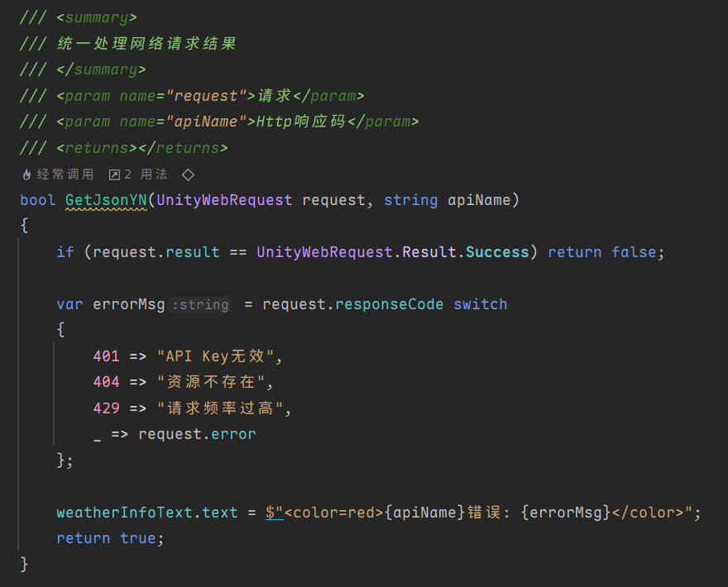
Task: Click the switch keyword after responseCode
Action: pos(480,304)
